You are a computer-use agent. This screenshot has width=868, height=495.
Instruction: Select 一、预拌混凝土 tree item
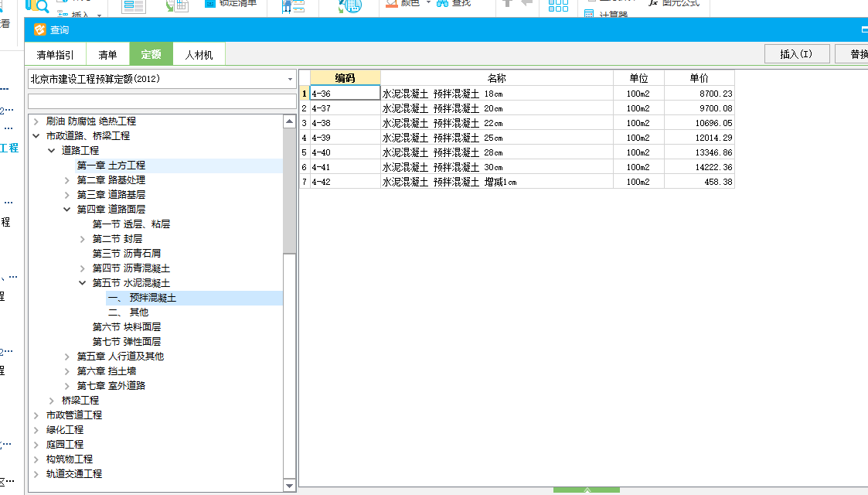point(142,298)
